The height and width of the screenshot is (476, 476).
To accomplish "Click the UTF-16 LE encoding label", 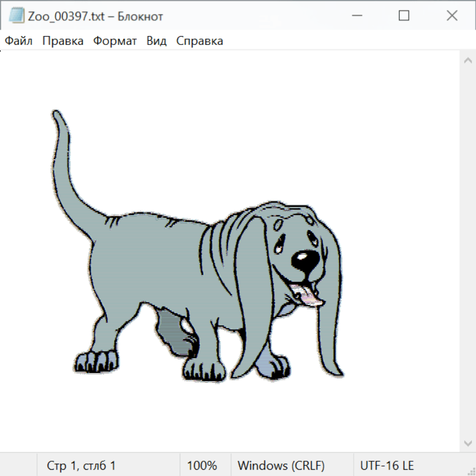I will click(x=387, y=465).
